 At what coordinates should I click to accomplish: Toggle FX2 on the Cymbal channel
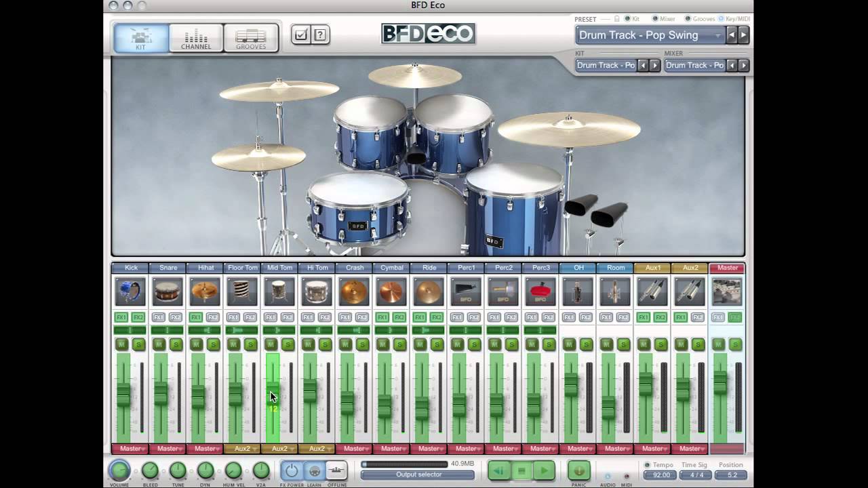coord(399,317)
